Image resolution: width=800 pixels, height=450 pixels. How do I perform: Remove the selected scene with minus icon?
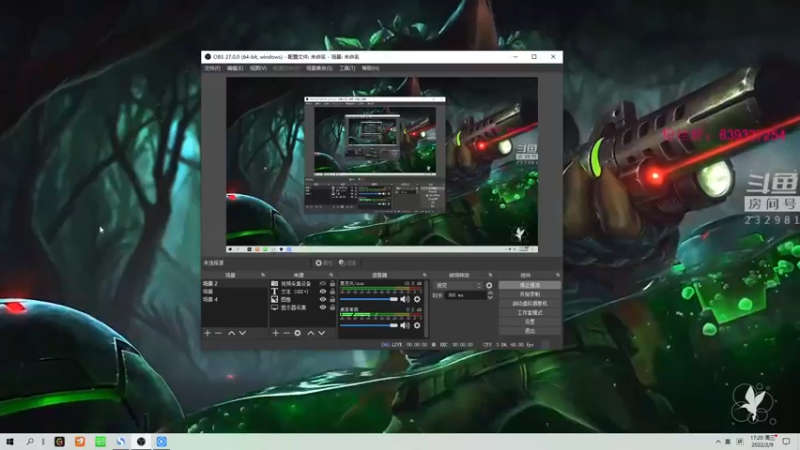pos(218,333)
